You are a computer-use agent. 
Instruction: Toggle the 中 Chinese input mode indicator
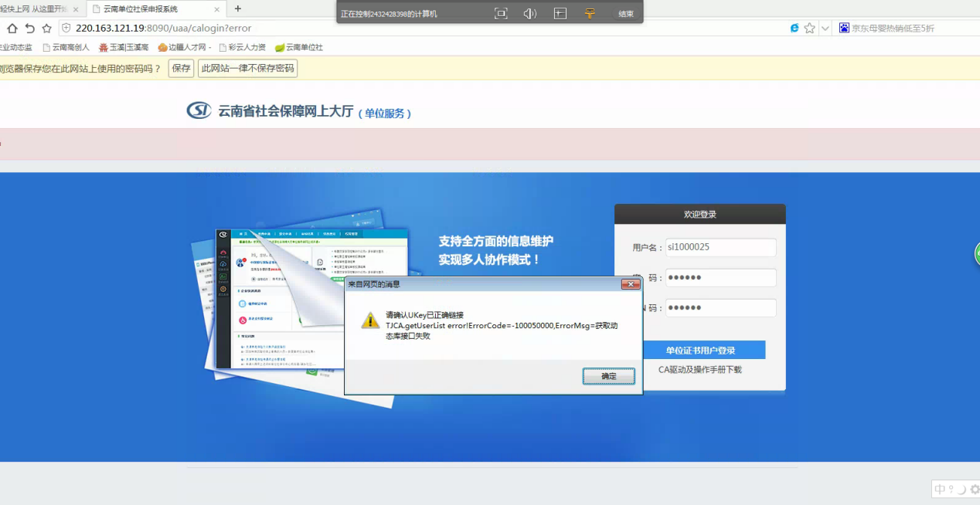940,489
